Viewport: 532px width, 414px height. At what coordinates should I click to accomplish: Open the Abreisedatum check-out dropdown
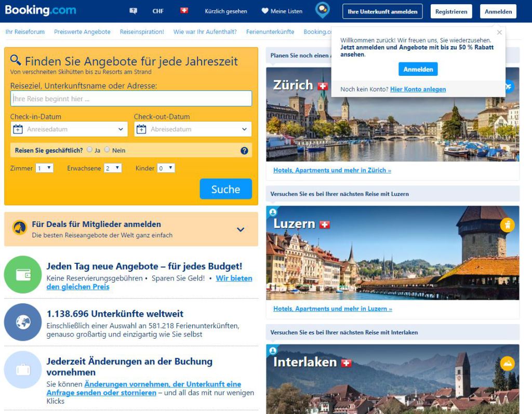pos(193,129)
